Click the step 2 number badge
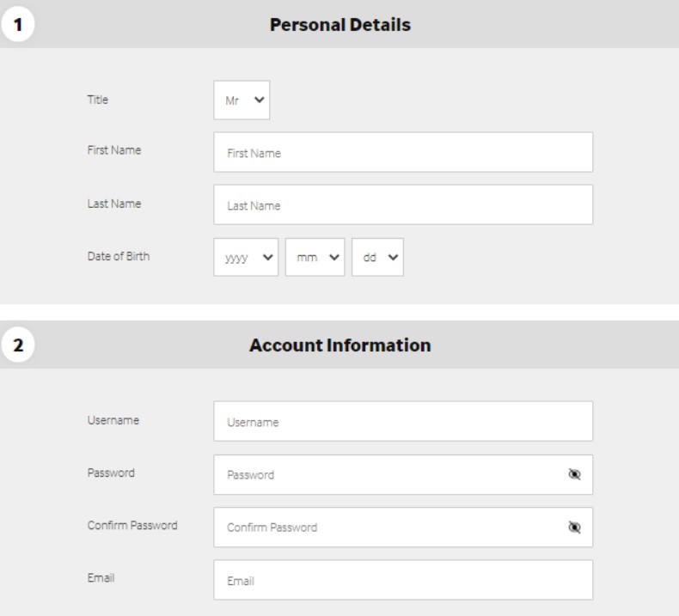This screenshot has height=616, width=679. pyautogui.click(x=18, y=345)
